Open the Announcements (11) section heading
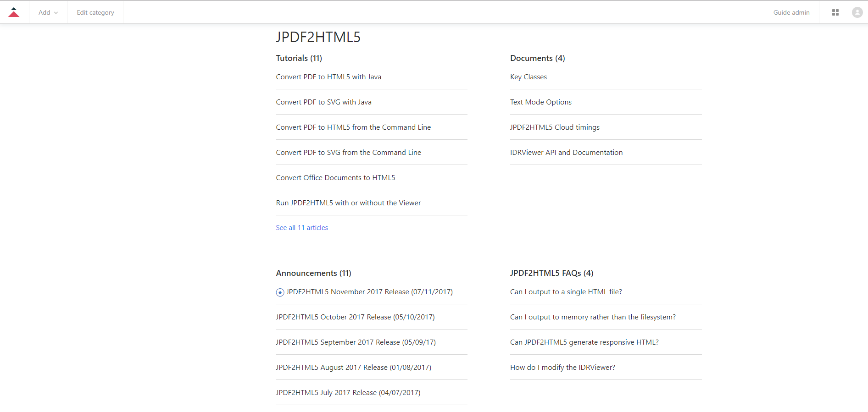 pyautogui.click(x=313, y=273)
